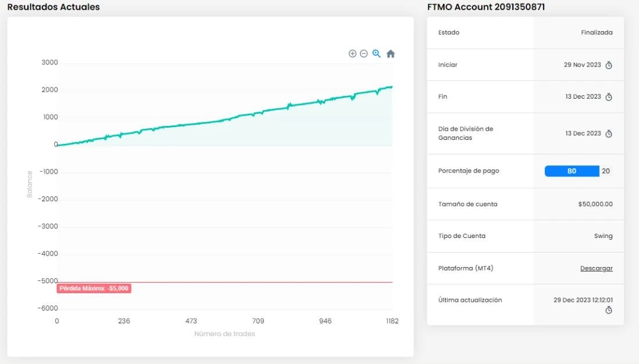Open the Descargar platform download link

596,268
